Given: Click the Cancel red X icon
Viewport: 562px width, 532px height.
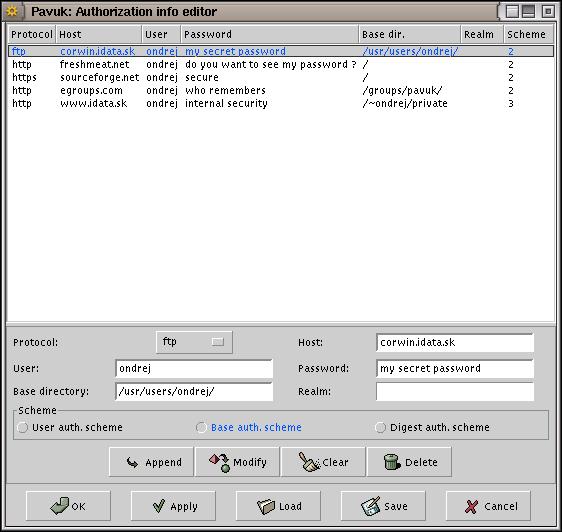Looking at the screenshot, I should point(471,506).
